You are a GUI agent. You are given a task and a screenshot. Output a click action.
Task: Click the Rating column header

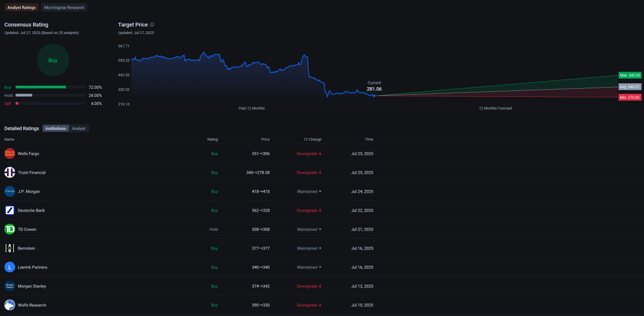point(213,140)
